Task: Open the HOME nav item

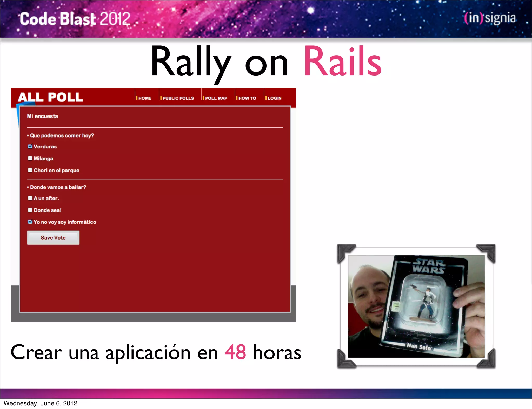Action: coord(145,98)
